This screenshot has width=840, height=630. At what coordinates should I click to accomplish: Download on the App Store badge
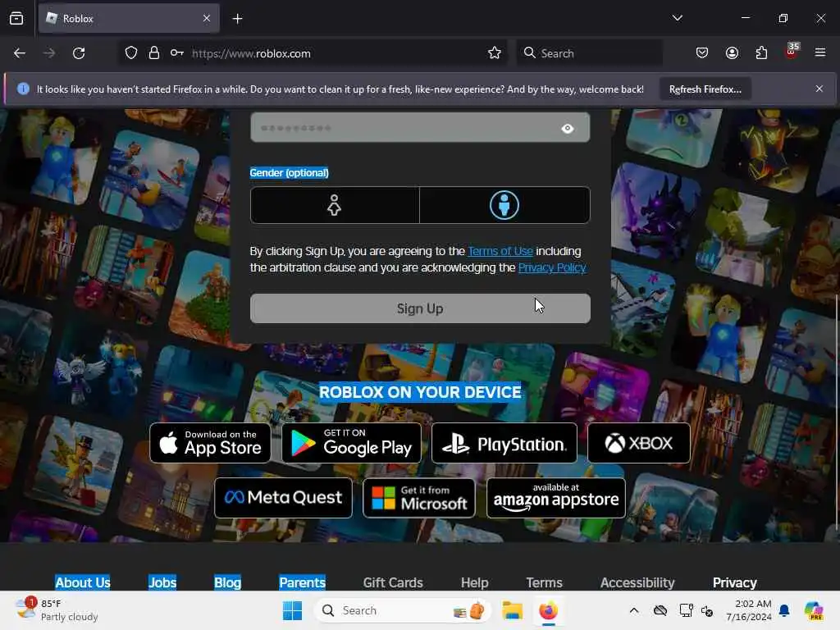[x=210, y=443]
